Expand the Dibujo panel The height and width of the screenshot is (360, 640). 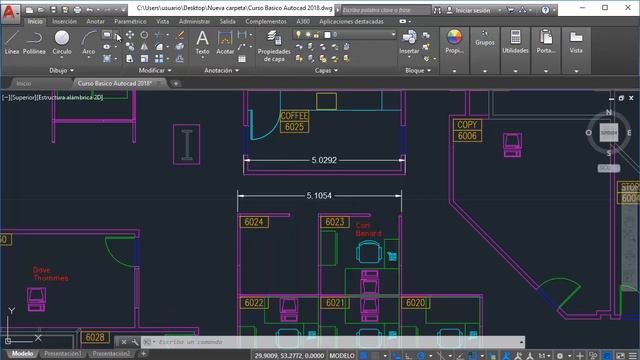pyautogui.click(x=61, y=70)
